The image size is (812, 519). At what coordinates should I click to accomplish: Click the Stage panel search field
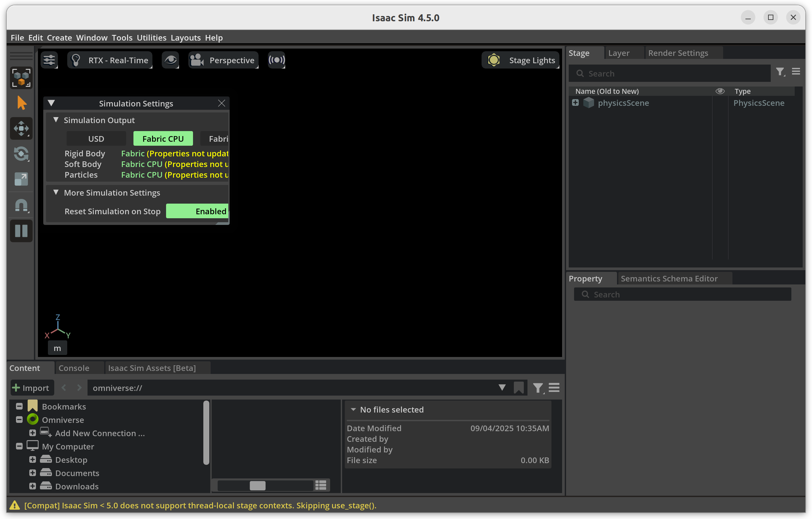[x=669, y=74]
